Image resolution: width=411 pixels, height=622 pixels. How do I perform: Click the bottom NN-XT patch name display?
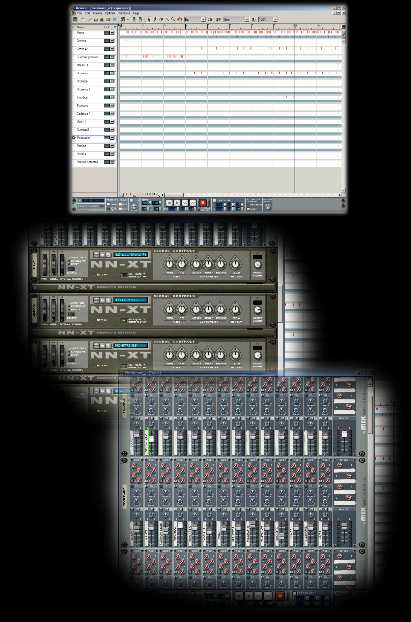[x=131, y=346]
